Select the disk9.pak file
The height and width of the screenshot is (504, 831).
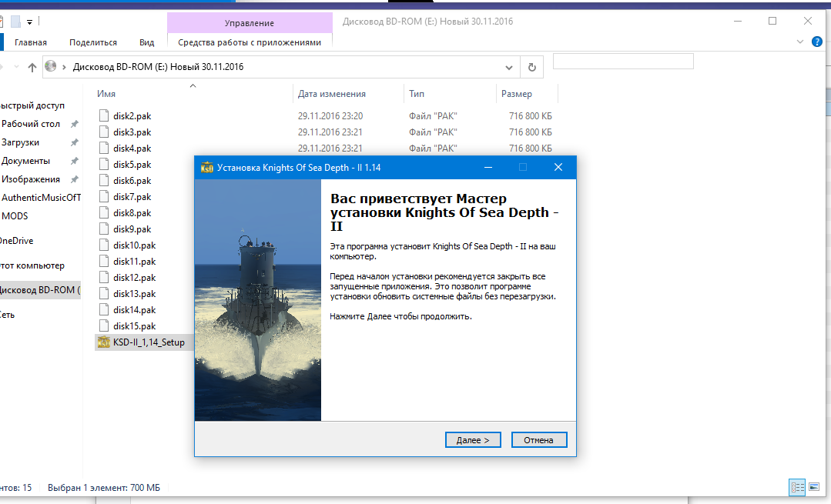coord(132,229)
